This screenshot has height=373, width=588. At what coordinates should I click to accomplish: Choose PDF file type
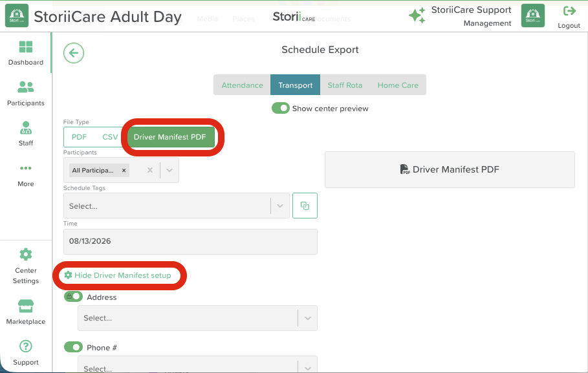coord(79,137)
